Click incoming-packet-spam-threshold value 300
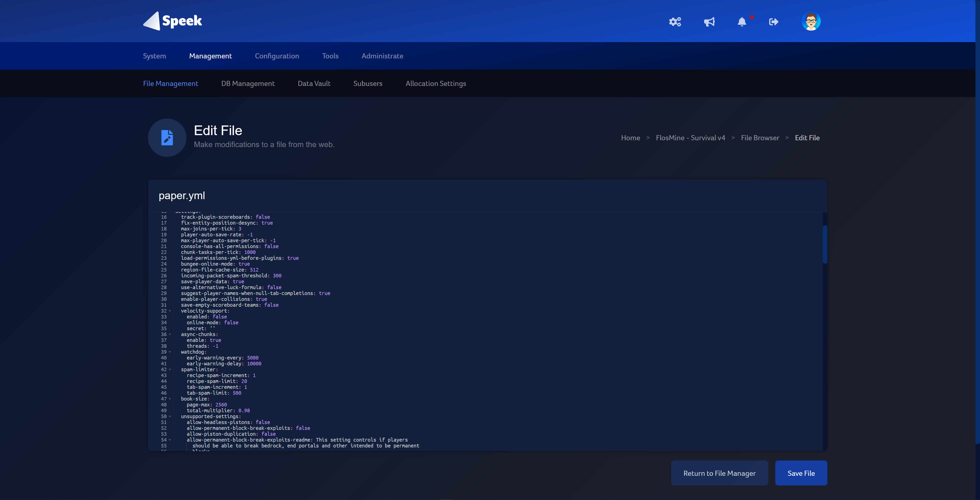Screen dimensions: 980x500 pyautogui.click(x=277, y=275)
